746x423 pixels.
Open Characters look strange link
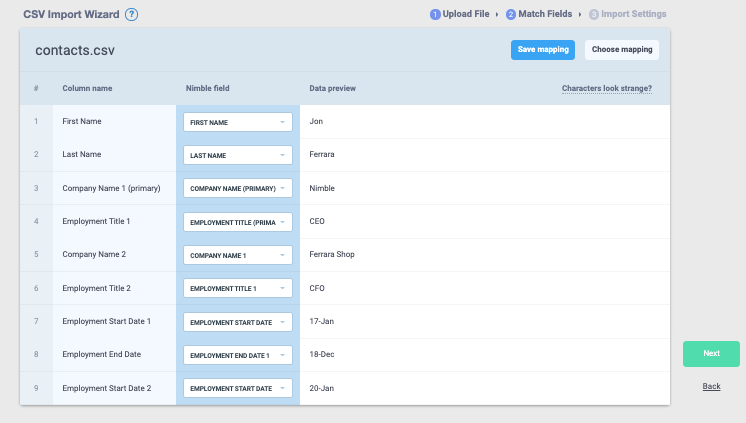tap(607, 89)
